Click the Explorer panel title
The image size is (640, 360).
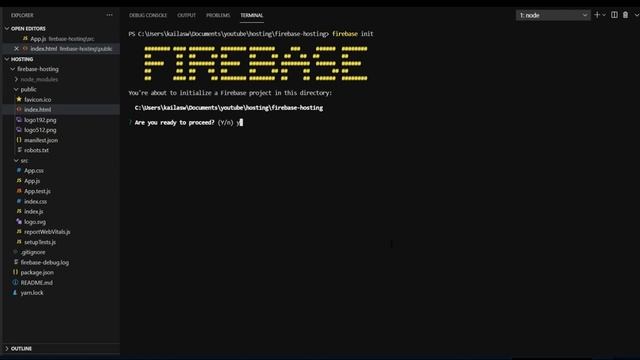click(22, 15)
